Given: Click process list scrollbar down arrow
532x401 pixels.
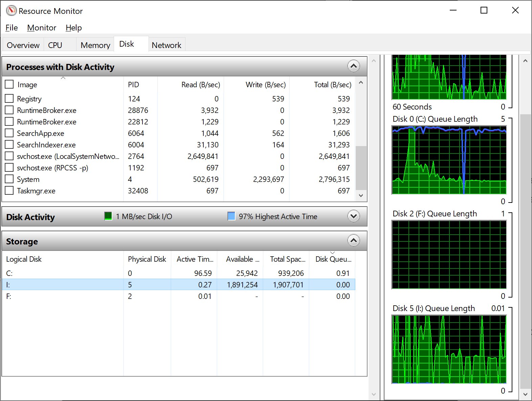Looking at the screenshot, I should 361,195.
